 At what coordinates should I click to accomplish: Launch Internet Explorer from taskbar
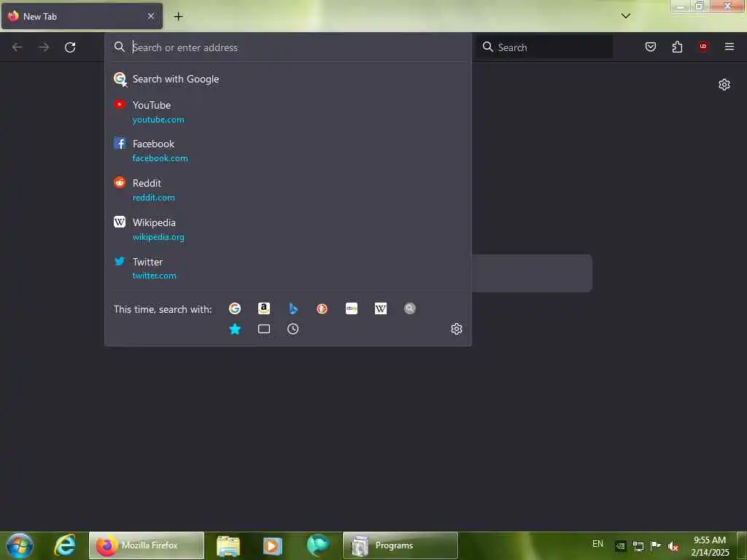[x=65, y=545]
